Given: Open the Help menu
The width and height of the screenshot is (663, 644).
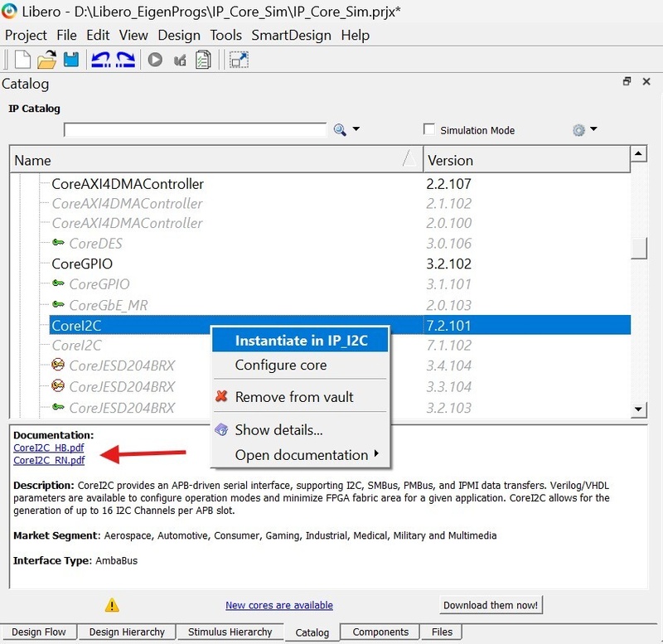Looking at the screenshot, I should pyautogui.click(x=356, y=35).
